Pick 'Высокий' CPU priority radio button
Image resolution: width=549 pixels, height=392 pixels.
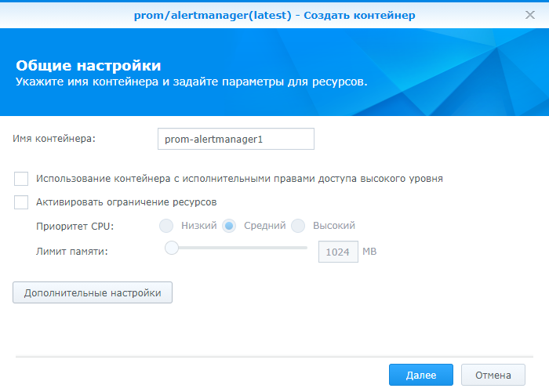[x=298, y=226]
